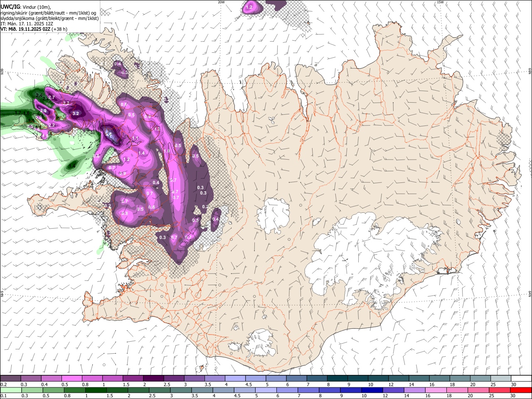Image resolution: width=532 pixels, height=399 pixels.
Task: Click the '0.8' value in the pink area
Action: [x=124, y=213]
